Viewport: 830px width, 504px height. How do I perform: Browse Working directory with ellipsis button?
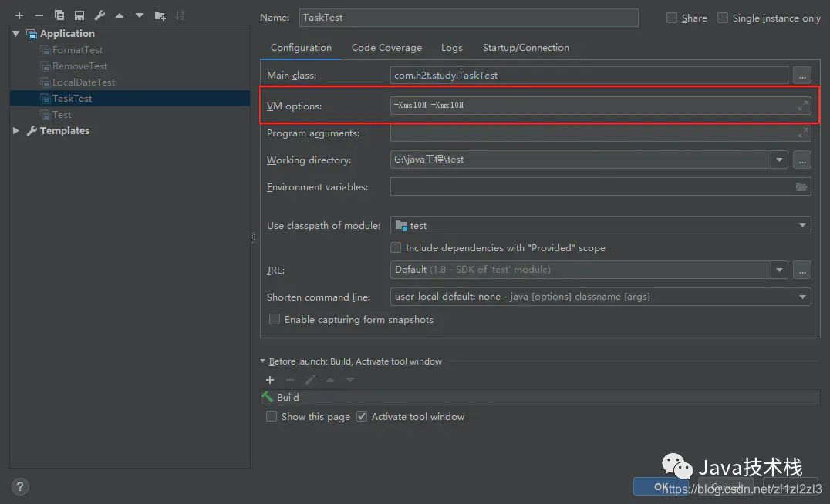tap(802, 160)
